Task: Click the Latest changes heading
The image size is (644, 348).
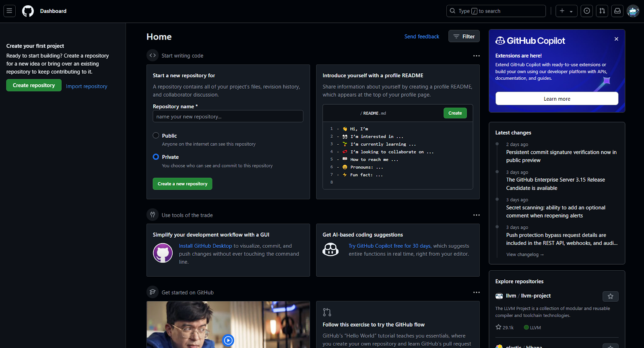Action: [513, 133]
